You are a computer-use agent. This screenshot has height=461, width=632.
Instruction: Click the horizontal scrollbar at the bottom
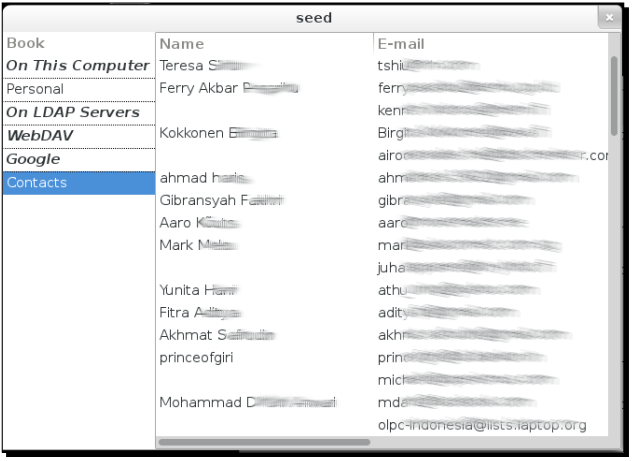click(x=264, y=441)
